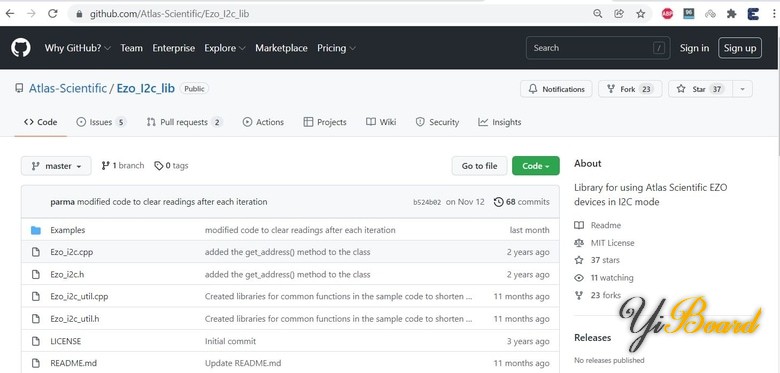780x373 pixels.
Task: Click Marketplace in the top navigation
Action: [281, 48]
